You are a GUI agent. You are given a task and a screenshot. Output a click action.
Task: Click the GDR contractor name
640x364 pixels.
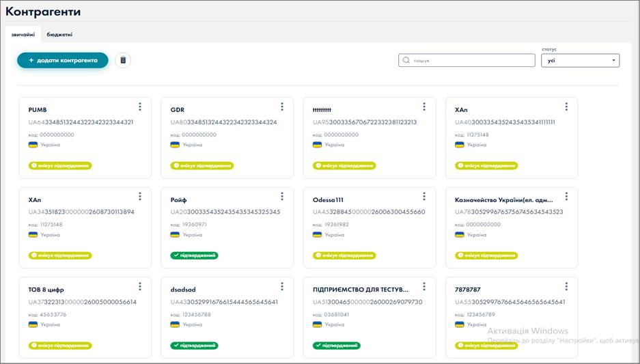coord(178,110)
